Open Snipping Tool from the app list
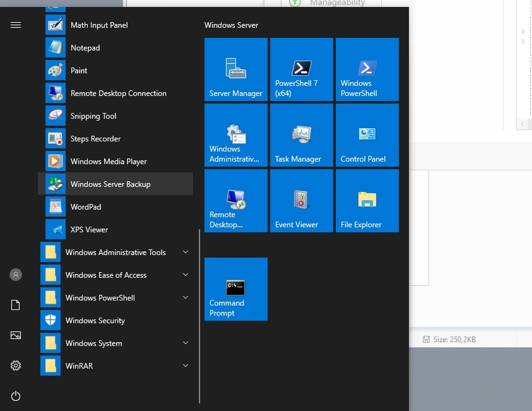Screen dimensions: 532x411 click(93, 116)
